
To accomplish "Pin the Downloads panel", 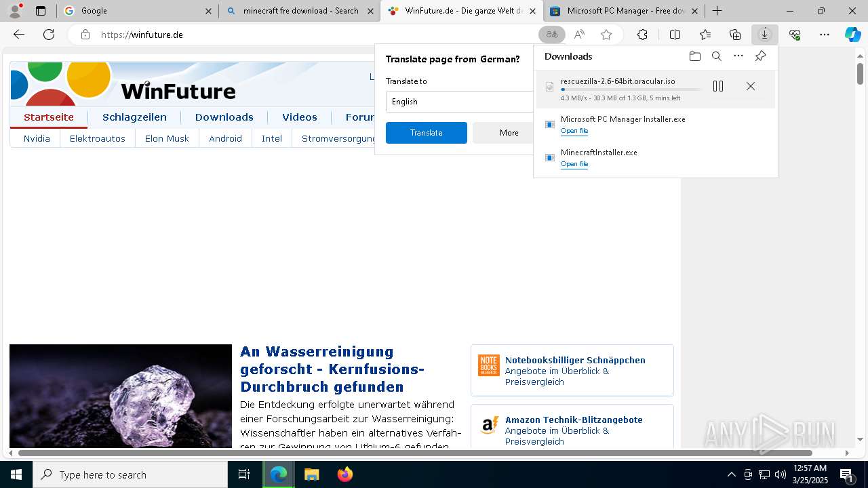I will coord(760,56).
